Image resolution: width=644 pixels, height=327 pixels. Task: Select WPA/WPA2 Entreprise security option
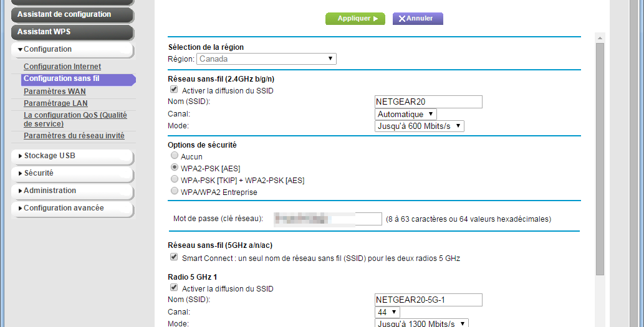175,192
